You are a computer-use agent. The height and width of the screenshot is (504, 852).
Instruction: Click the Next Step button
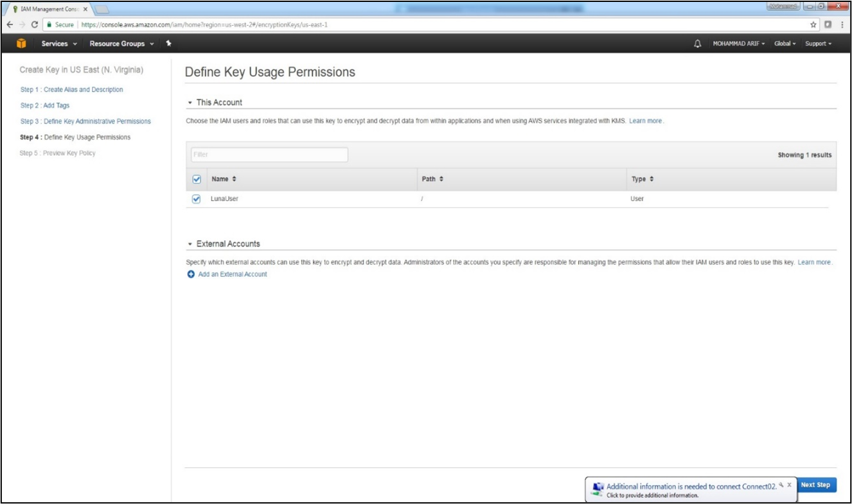[x=815, y=485]
